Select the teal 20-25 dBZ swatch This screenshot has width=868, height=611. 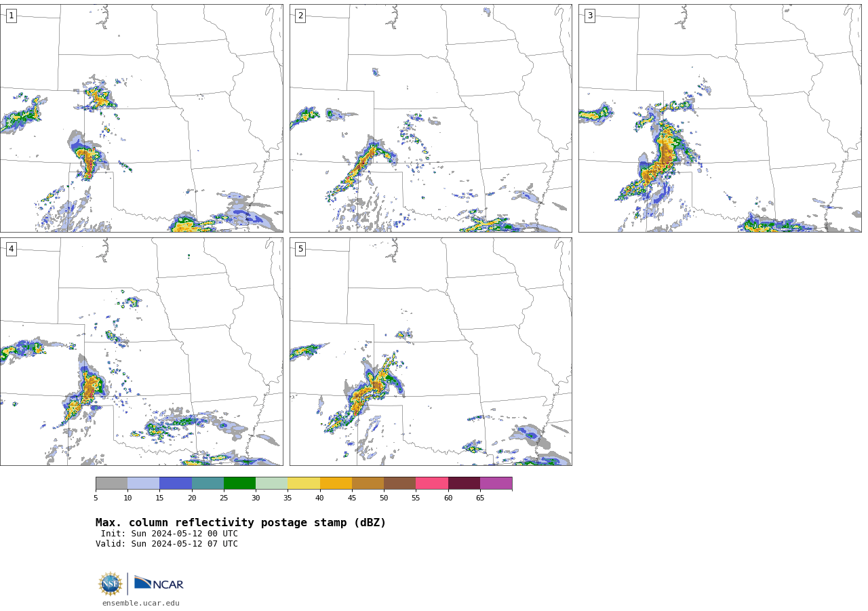coord(208,483)
